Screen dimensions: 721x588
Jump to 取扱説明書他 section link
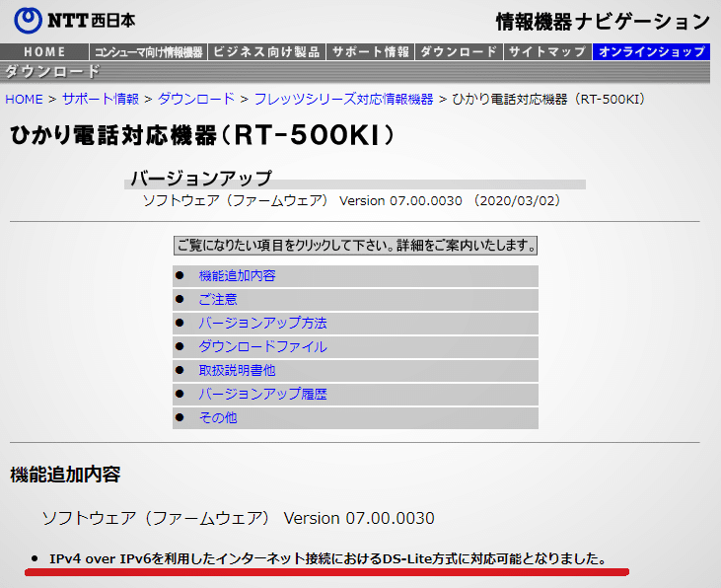tap(237, 370)
